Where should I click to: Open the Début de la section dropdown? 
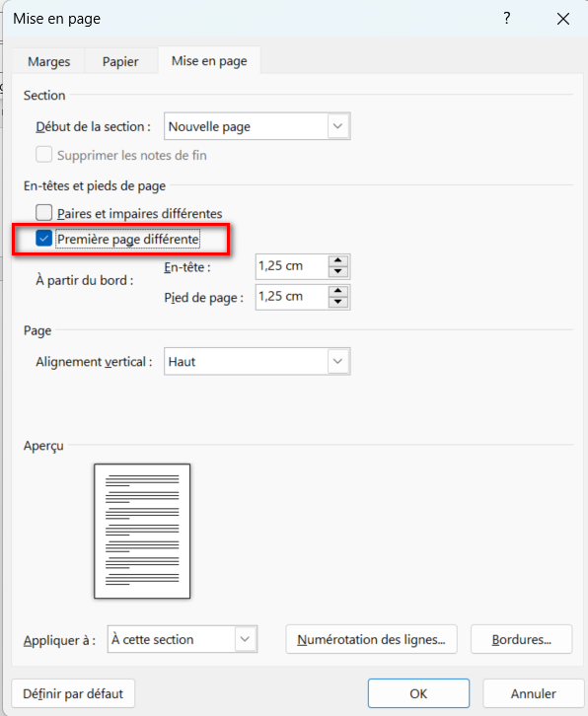257,126
